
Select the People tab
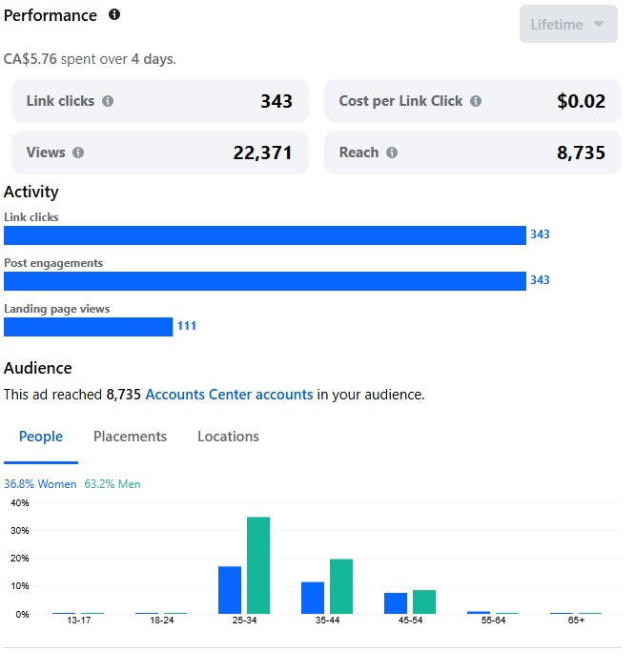point(41,437)
